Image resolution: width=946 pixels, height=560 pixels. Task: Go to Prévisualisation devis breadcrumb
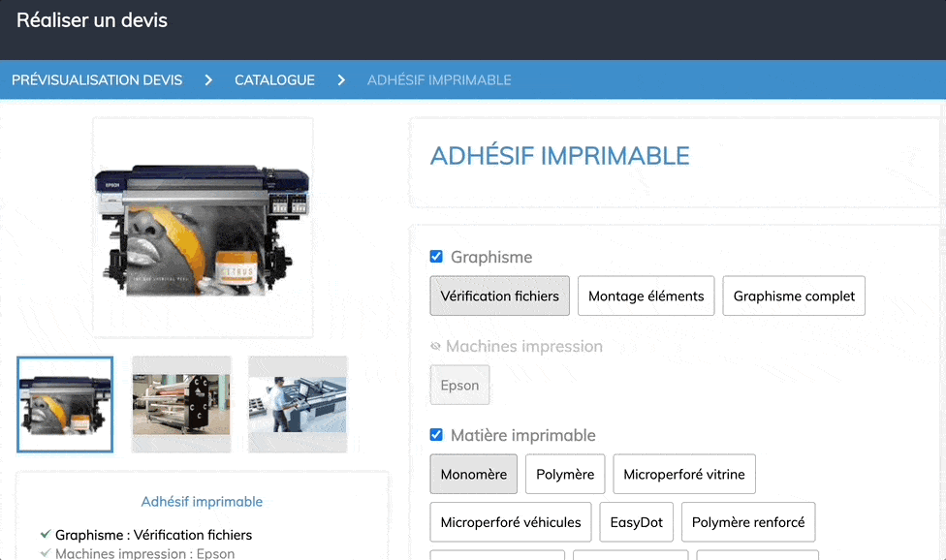tap(97, 80)
